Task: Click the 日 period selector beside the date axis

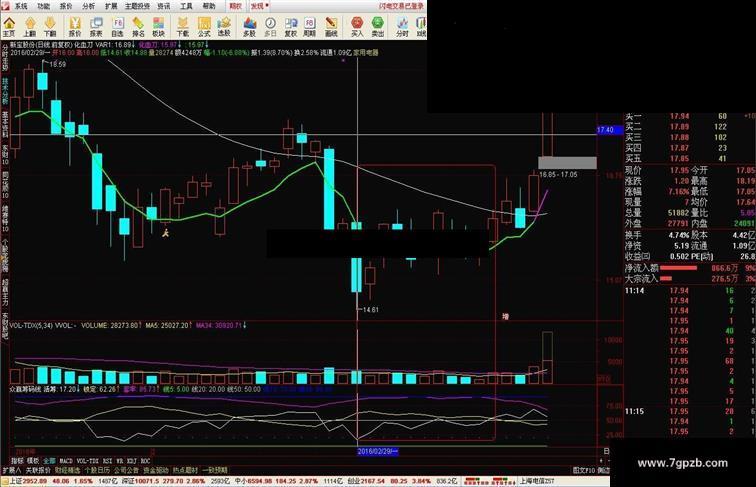Action: click(x=606, y=451)
